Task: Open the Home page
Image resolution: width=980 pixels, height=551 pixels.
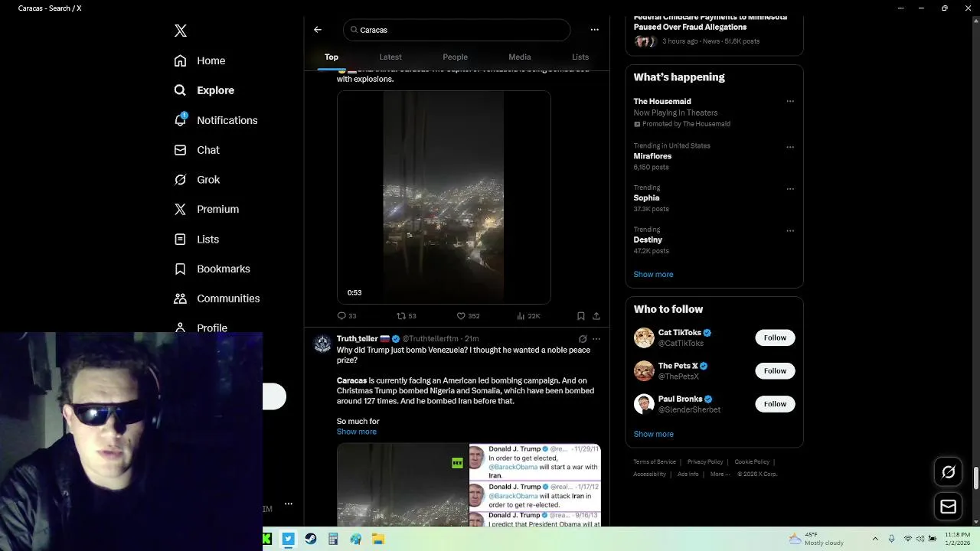Action: pos(200,60)
